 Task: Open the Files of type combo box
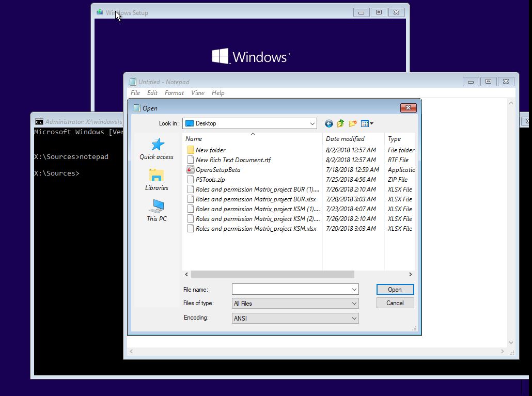coord(295,304)
